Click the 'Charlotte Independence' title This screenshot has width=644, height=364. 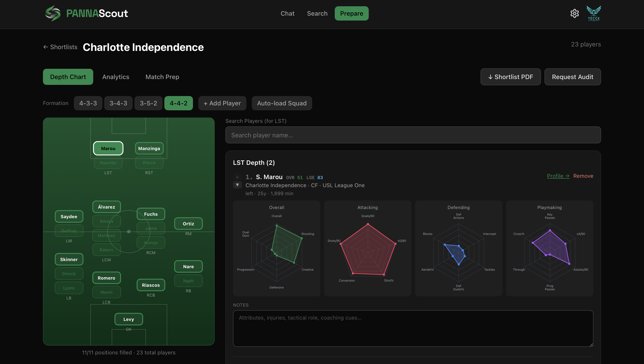[x=143, y=47]
